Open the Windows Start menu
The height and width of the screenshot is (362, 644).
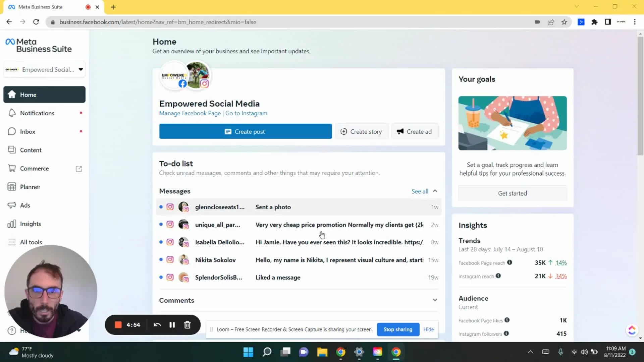248,352
